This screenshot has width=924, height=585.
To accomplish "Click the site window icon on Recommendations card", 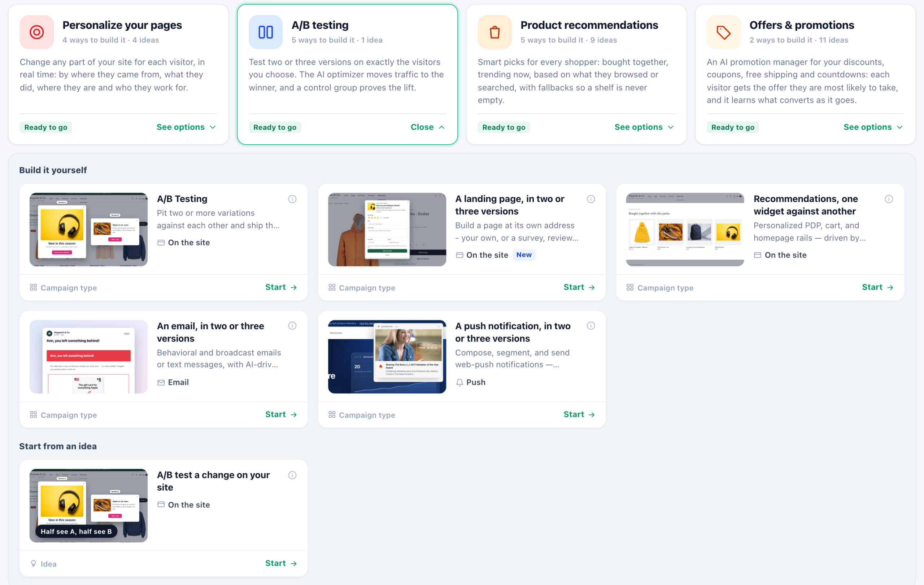I will [758, 255].
